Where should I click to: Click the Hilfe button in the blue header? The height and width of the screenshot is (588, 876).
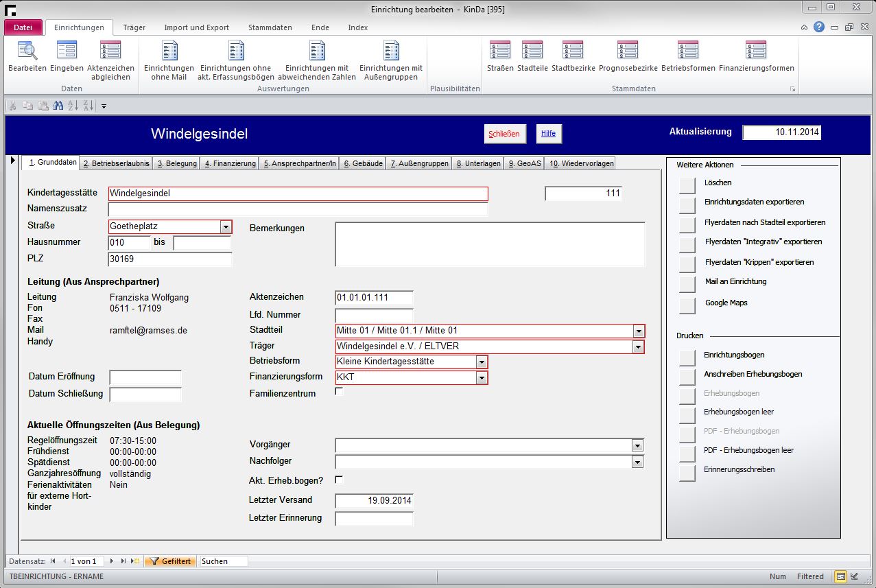548,134
